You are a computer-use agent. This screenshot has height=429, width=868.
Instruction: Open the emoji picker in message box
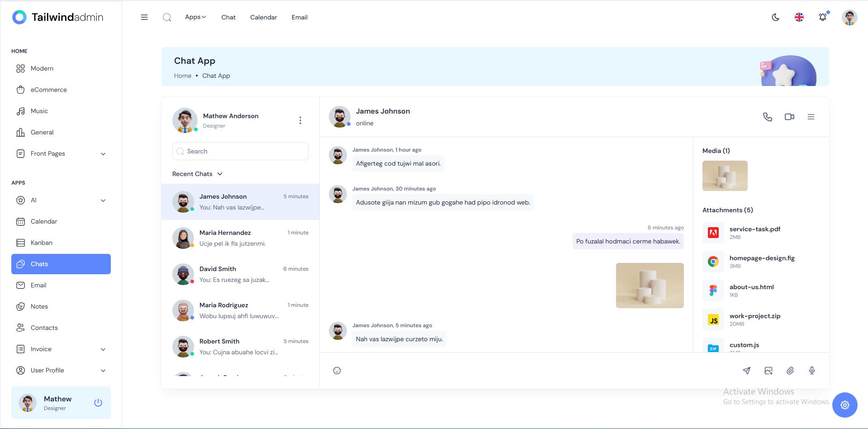click(x=337, y=371)
